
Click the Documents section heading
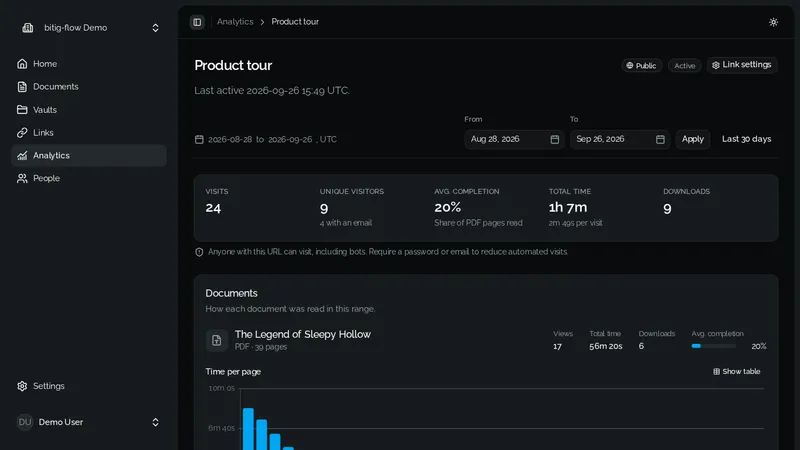tap(231, 293)
